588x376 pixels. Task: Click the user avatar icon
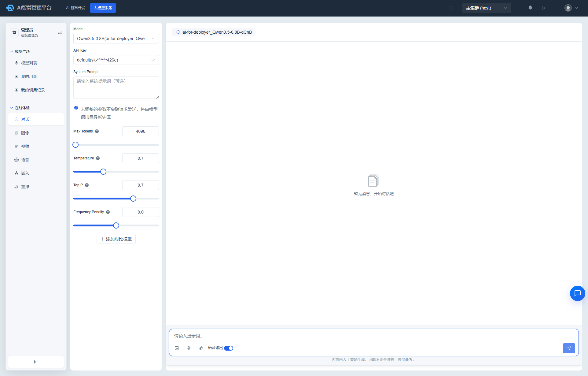coord(568,8)
